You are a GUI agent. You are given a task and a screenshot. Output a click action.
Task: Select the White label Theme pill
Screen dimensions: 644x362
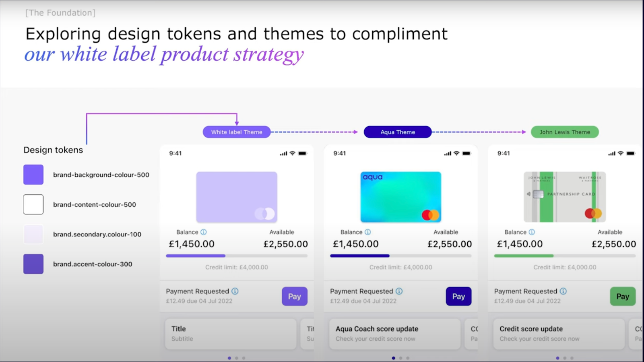click(237, 132)
